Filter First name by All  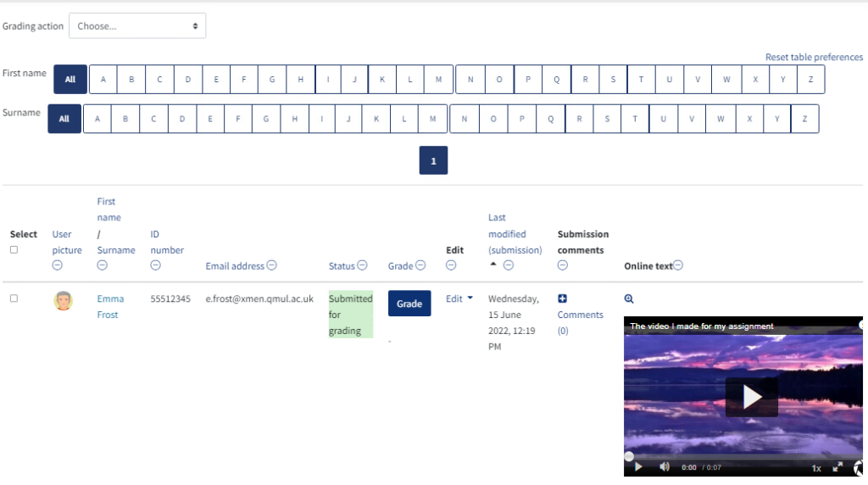pyautogui.click(x=70, y=79)
